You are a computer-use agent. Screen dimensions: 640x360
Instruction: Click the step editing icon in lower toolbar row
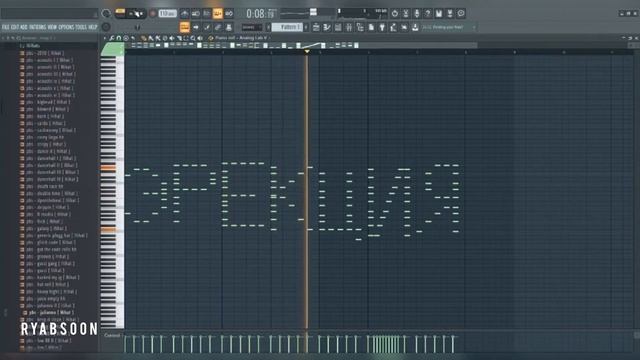tap(207, 27)
